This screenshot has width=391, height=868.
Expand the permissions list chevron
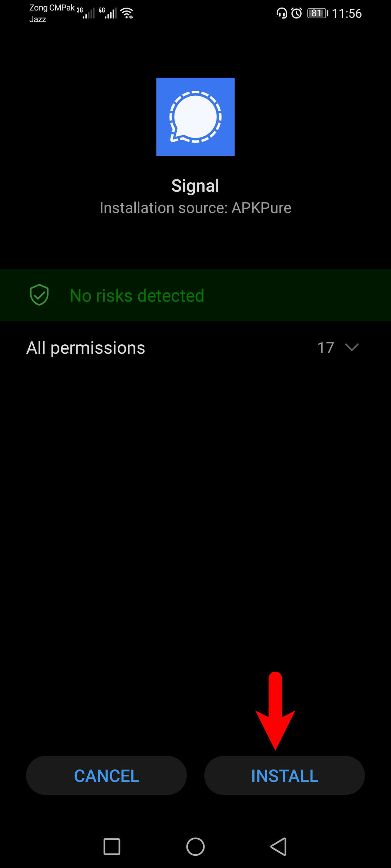352,347
